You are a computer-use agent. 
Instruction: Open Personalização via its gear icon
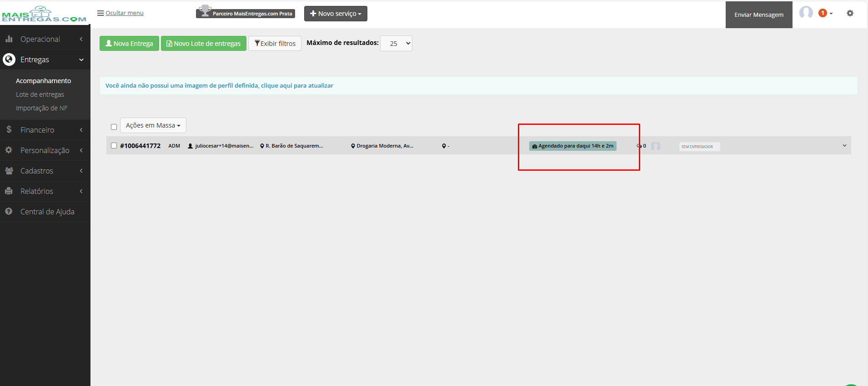[x=9, y=150]
